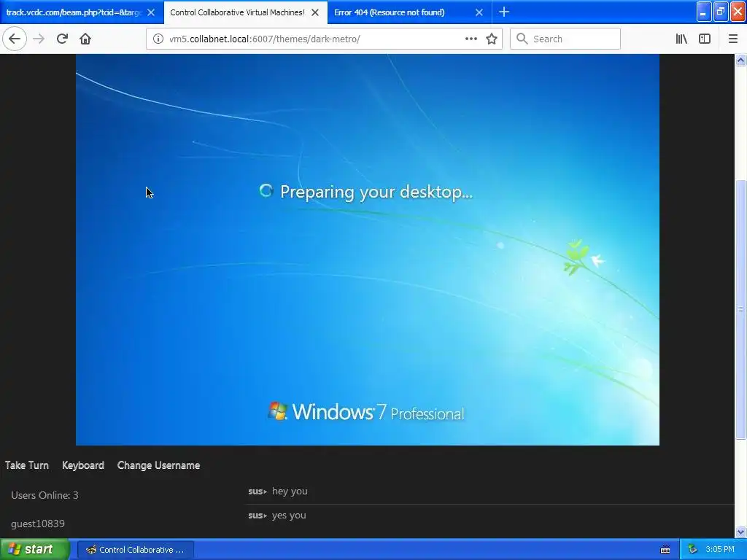Close the Error 404 tab
Screen dimensions: 747x560
tap(479, 12)
